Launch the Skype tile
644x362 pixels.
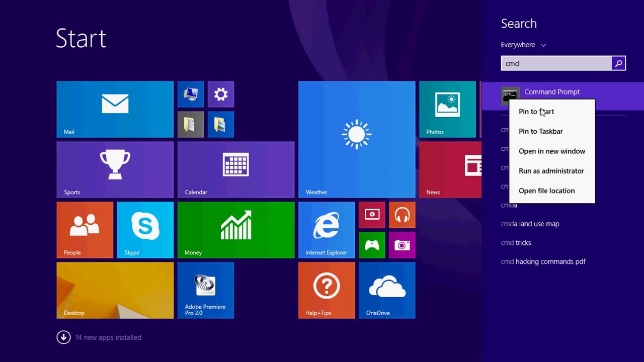coord(145,230)
